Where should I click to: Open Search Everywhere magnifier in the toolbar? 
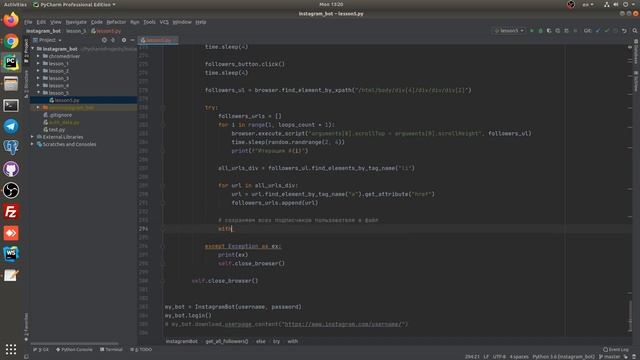pyautogui.click(x=635, y=31)
